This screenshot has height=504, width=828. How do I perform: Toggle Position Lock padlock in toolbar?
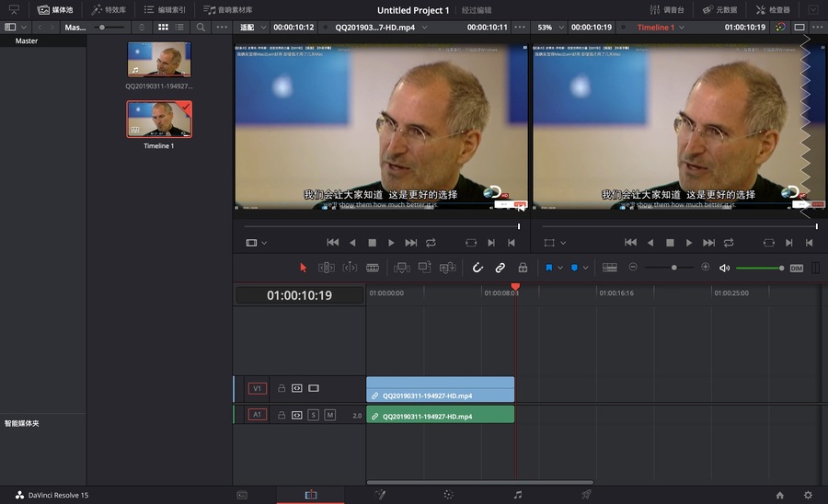tap(523, 268)
